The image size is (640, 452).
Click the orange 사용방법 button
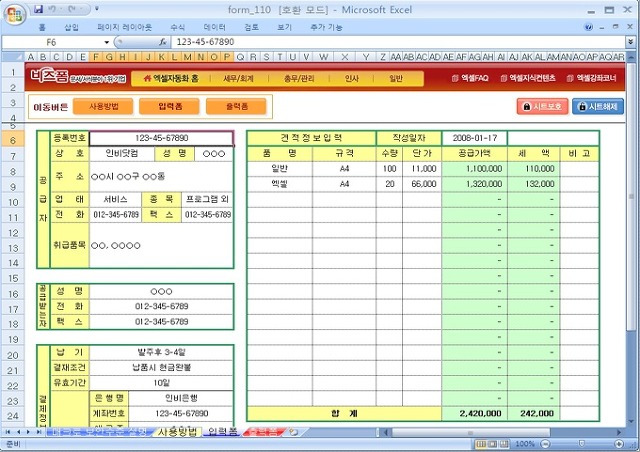coord(103,107)
